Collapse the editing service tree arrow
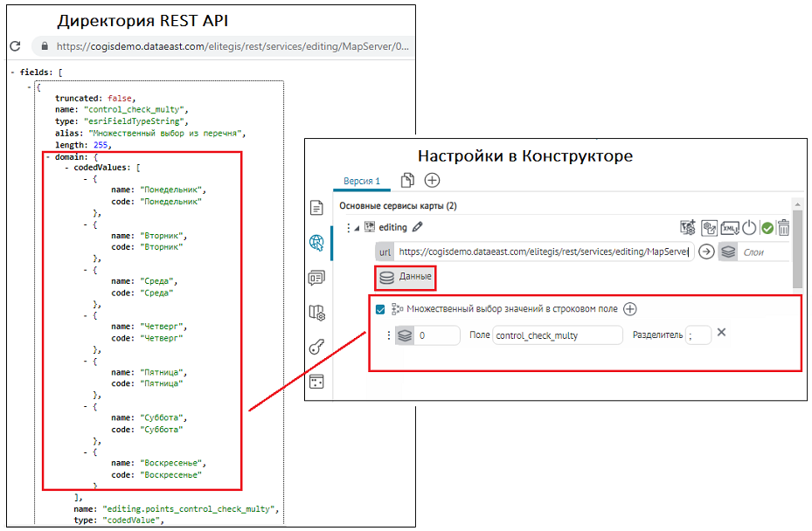This screenshot has width=812, height=531. click(357, 228)
